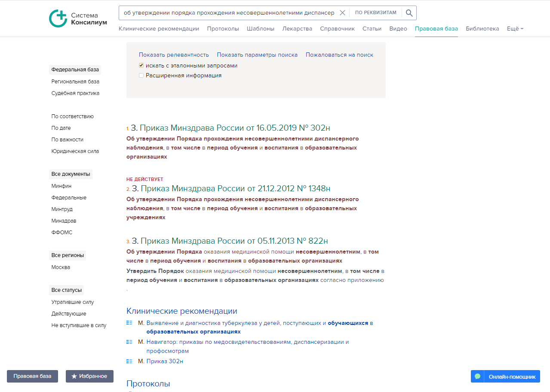Screen dimensions: 550x392
Task: Click list icon beside Приказ 302н
Action: pyautogui.click(x=129, y=361)
